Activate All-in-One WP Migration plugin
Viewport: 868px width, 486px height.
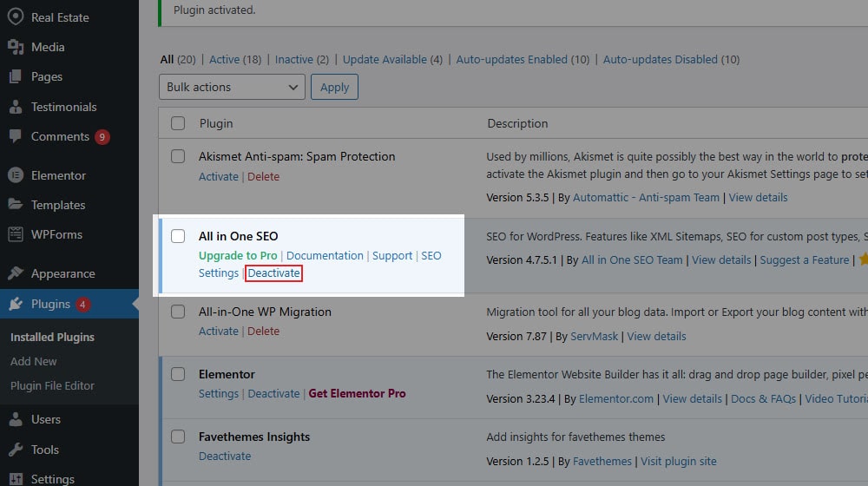(x=219, y=331)
